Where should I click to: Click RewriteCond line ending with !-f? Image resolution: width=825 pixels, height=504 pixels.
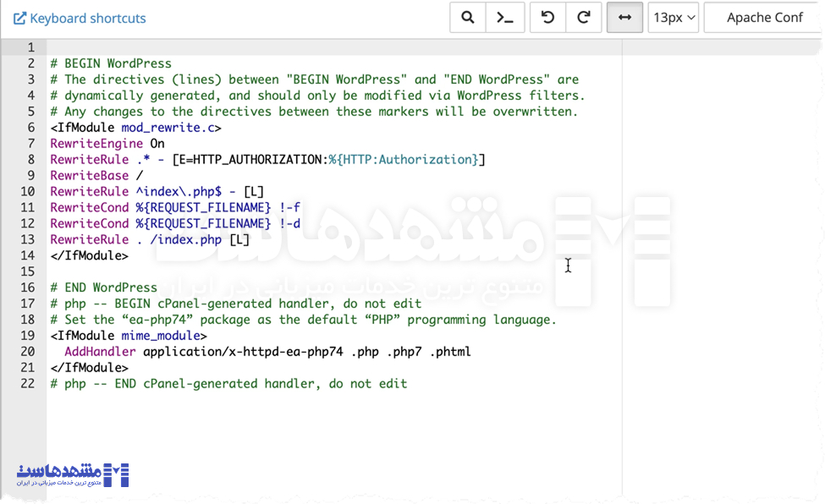pyautogui.click(x=175, y=208)
